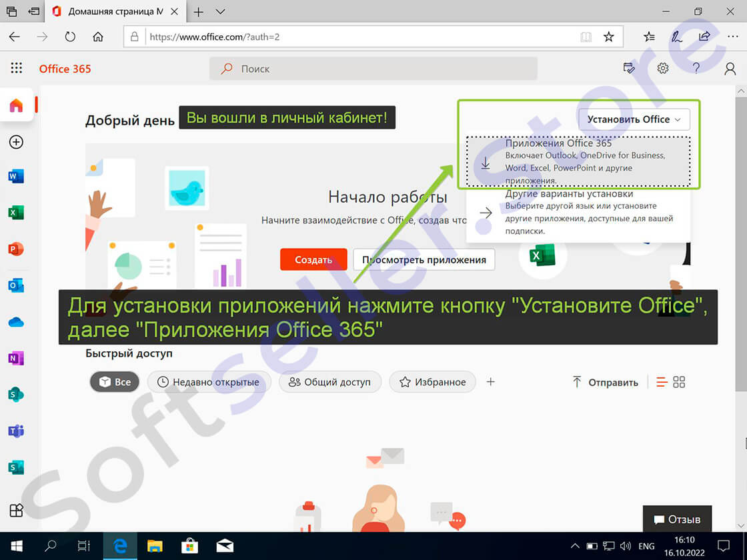Launch Teams from the left sidebar
This screenshot has height=560, width=747.
pyautogui.click(x=16, y=431)
